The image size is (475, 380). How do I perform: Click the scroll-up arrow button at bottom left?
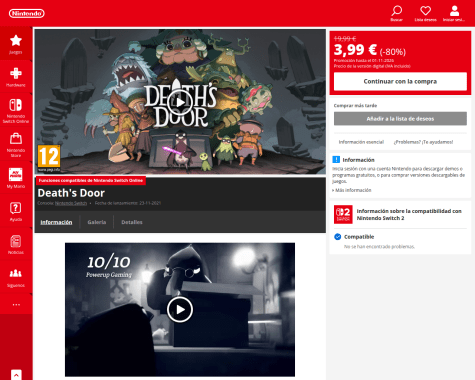coord(16,374)
